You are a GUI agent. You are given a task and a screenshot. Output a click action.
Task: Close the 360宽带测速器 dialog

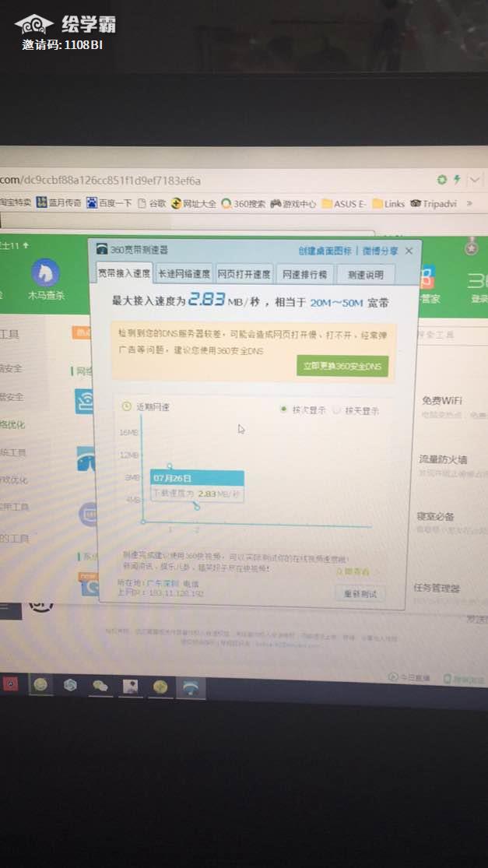click(x=409, y=251)
